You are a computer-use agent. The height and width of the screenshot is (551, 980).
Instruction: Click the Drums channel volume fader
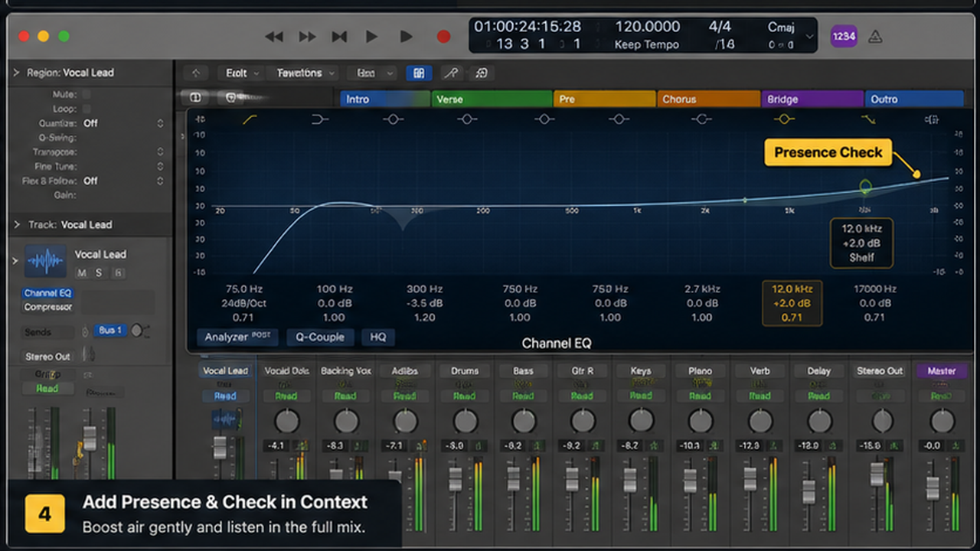point(455,479)
